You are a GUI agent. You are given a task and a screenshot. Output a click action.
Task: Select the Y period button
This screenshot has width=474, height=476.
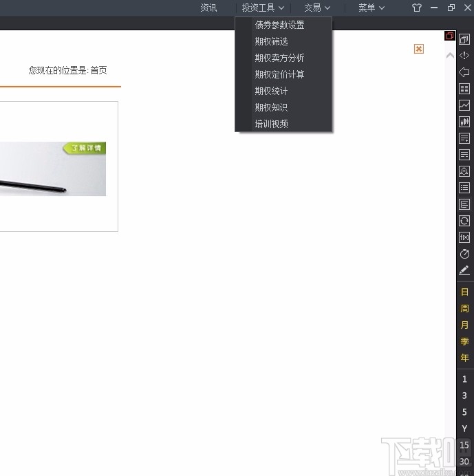click(464, 429)
